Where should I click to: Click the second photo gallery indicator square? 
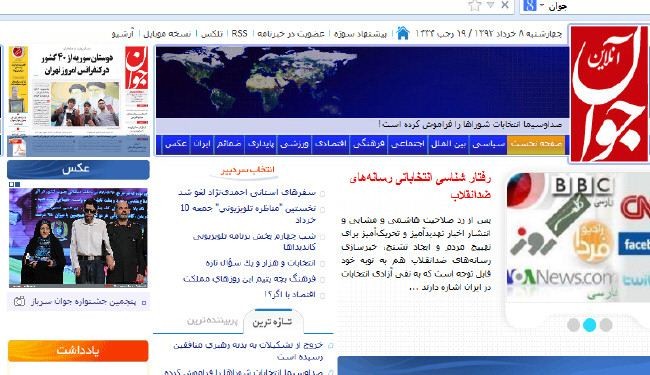[x=17, y=184]
